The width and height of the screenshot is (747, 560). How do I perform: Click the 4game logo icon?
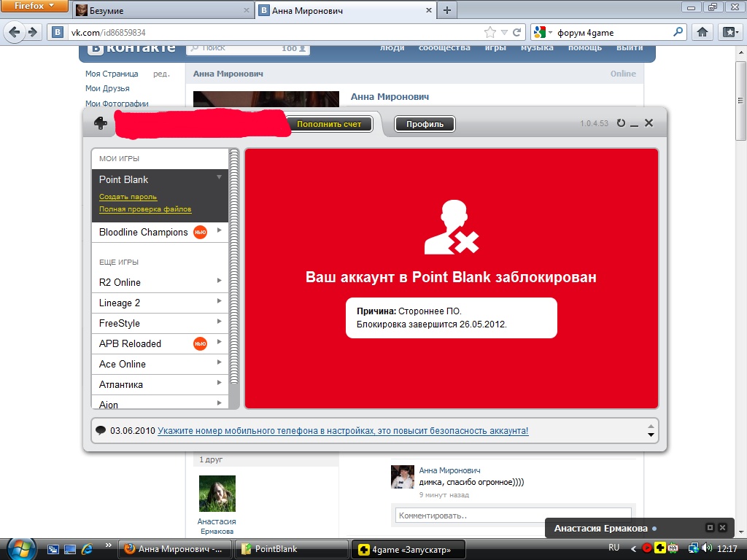point(101,123)
